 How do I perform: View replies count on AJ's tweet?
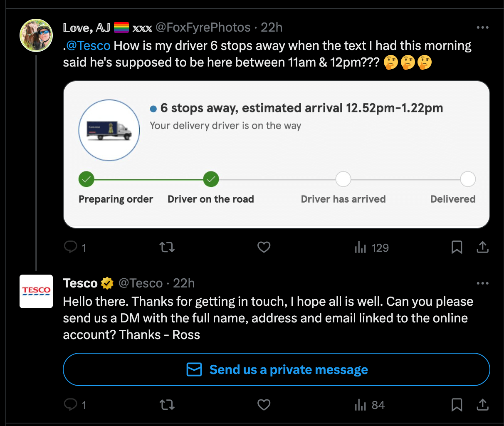[x=84, y=247]
